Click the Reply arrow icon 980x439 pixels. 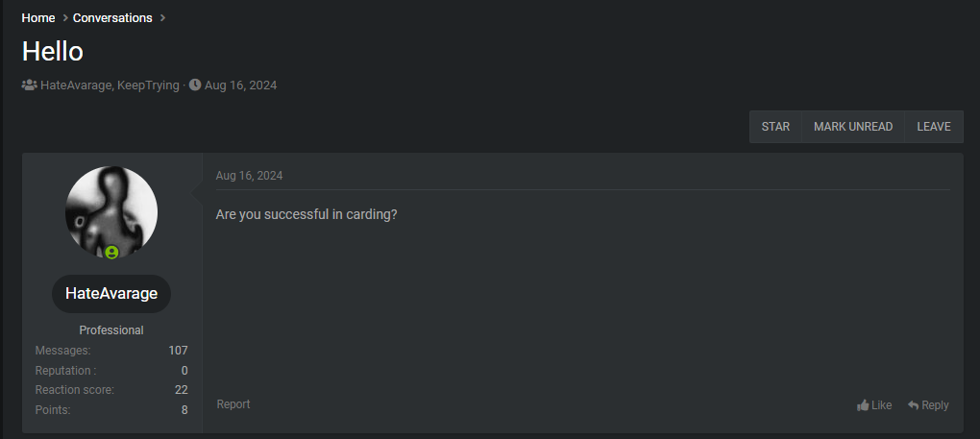click(x=914, y=405)
